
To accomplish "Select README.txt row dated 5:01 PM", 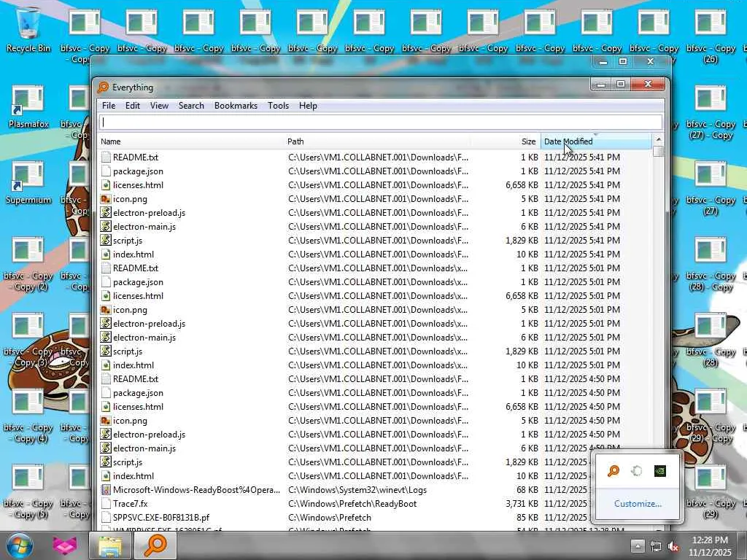I will point(375,268).
